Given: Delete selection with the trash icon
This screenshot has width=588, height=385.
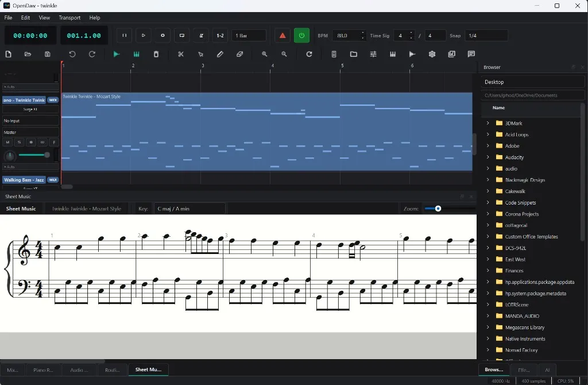Looking at the screenshot, I should 156,54.
